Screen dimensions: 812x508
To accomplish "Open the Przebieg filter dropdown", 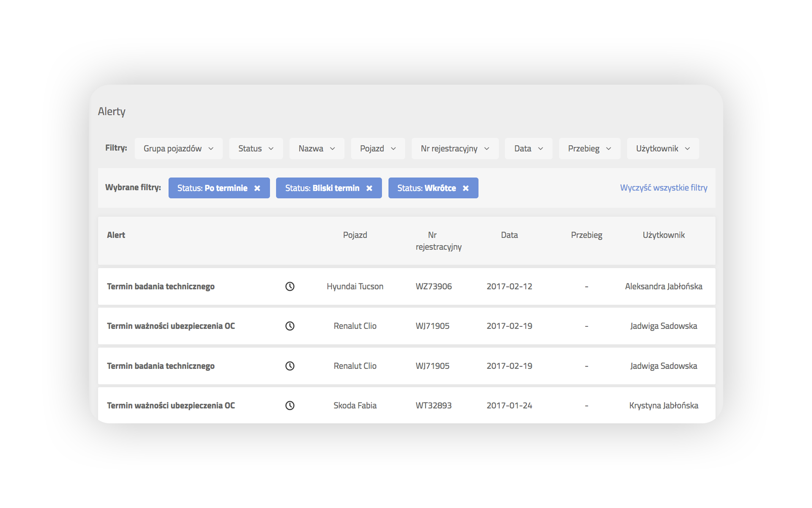I will tap(589, 149).
